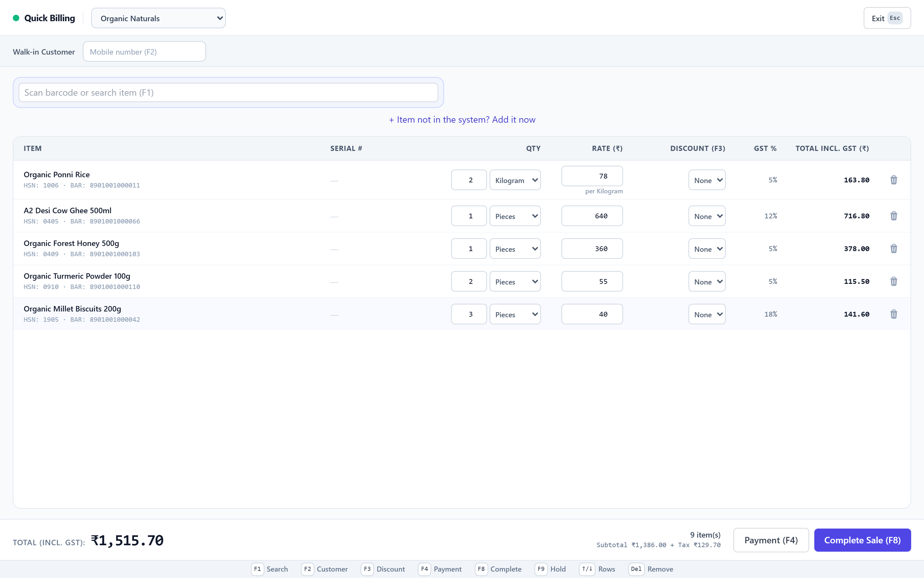Click the Quick Billing title
The image size is (924, 578).
(50, 18)
